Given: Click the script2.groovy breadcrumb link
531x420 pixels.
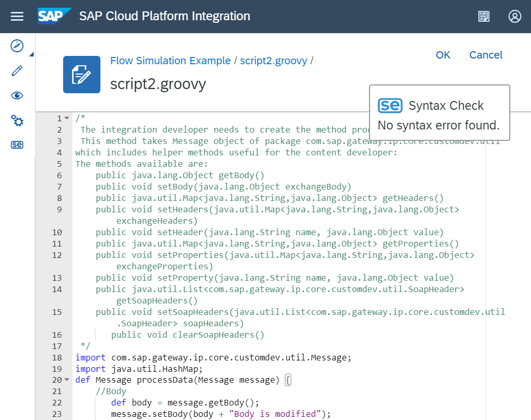Looking at the screenshot, I should click(x=273, y=61).
